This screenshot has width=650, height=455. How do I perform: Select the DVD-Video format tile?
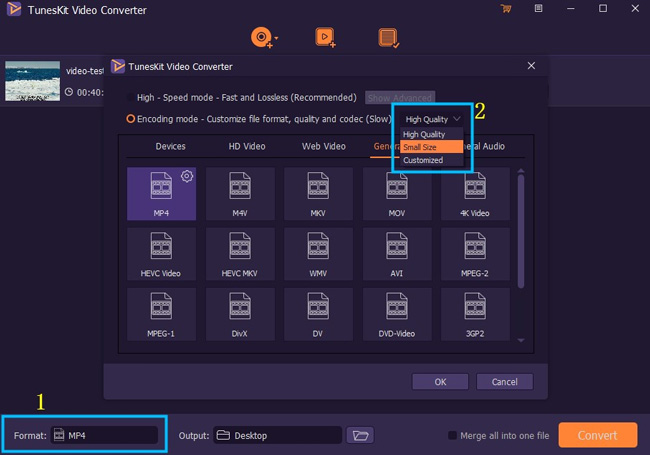(x=397, y=314)
